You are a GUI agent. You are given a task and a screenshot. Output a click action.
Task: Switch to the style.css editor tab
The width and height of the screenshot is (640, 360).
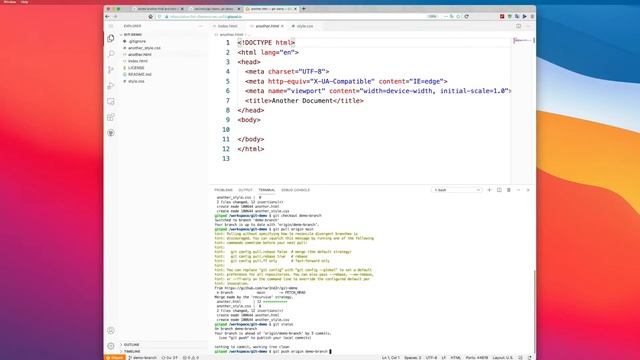point(304,26)
